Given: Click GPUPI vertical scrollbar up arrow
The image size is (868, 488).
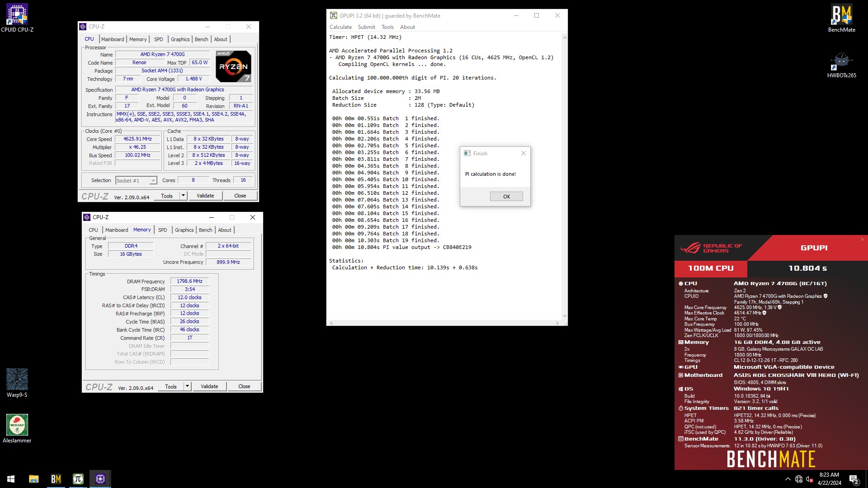Looking at the screenshot, I should pos(564,38).
